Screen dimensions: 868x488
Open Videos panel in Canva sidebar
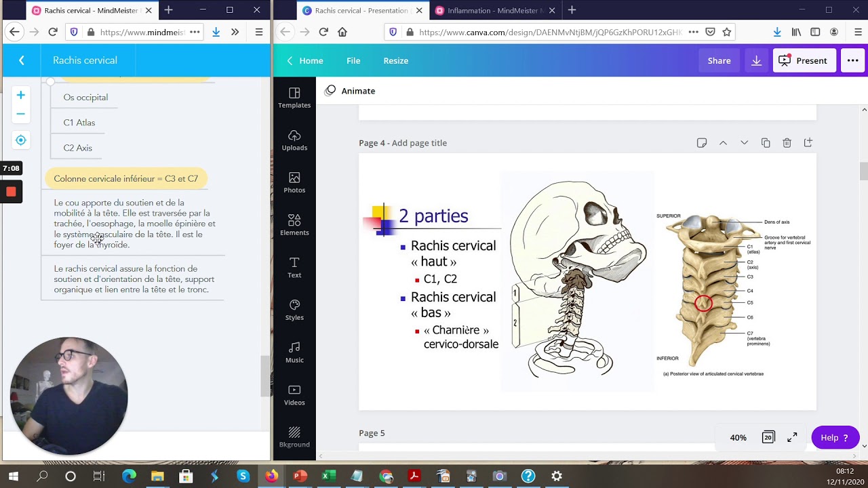click(x=294, y=395)
